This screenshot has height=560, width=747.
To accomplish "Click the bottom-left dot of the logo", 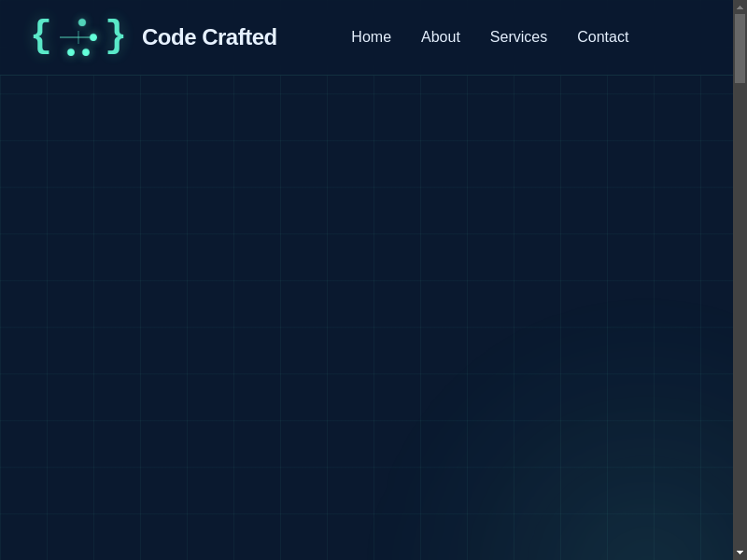I will click(x=71, y=52).
